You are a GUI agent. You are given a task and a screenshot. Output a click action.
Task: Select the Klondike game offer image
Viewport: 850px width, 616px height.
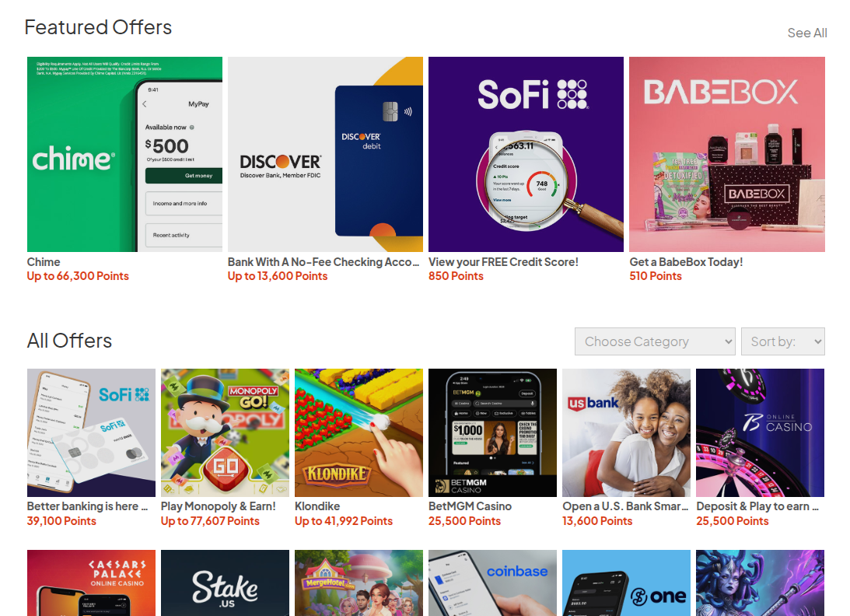coord(359,432)
